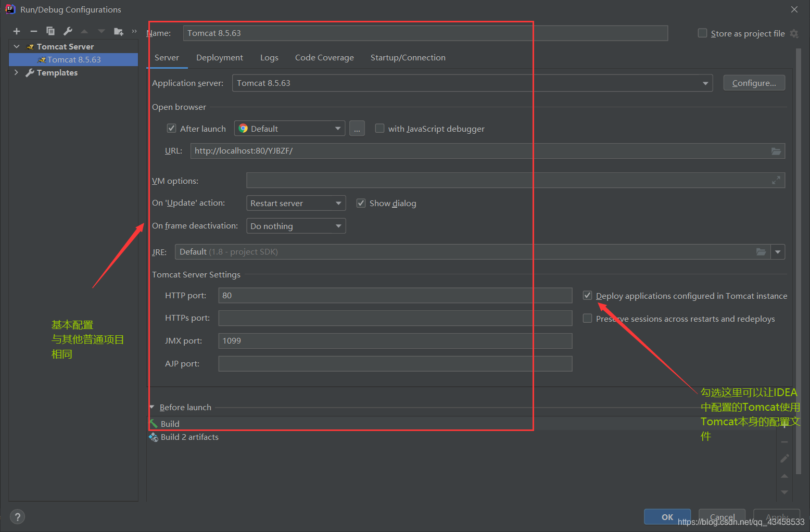Browse URL folder icon
810x532 pixels.
[x=776, y=151]
